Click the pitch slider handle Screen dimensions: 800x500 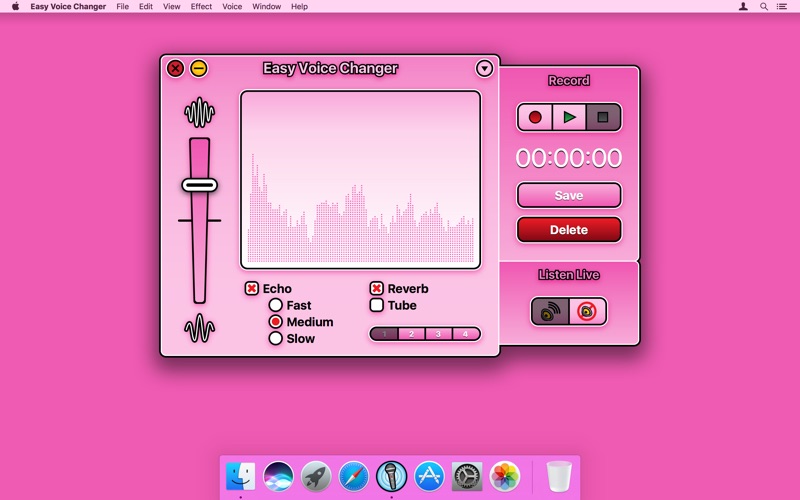pos(199,184)
